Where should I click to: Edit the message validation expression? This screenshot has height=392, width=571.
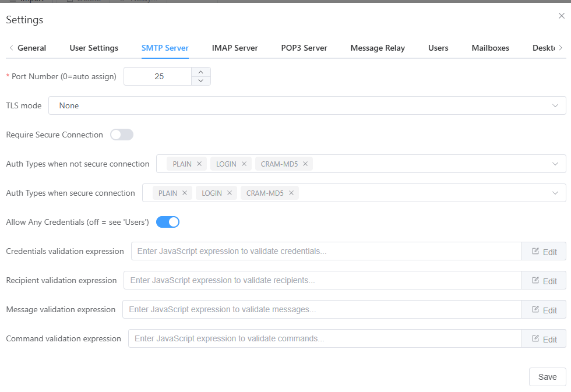click(544, 310)
